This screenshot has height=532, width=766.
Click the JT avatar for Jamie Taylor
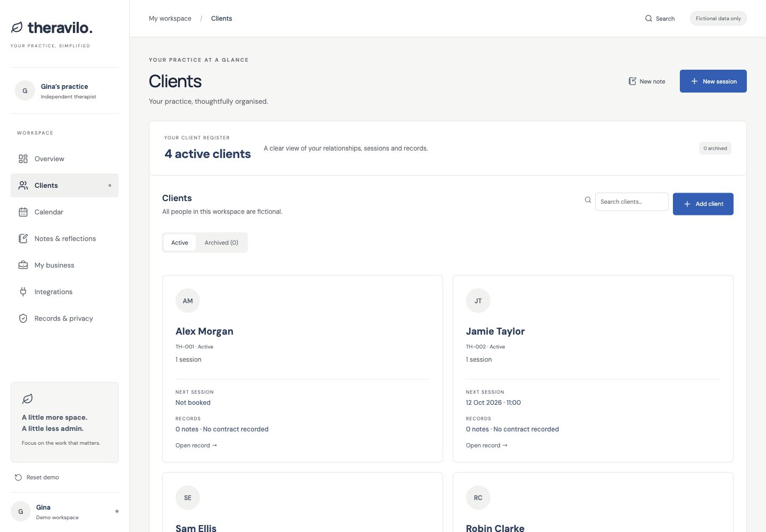tap(478, 301)
